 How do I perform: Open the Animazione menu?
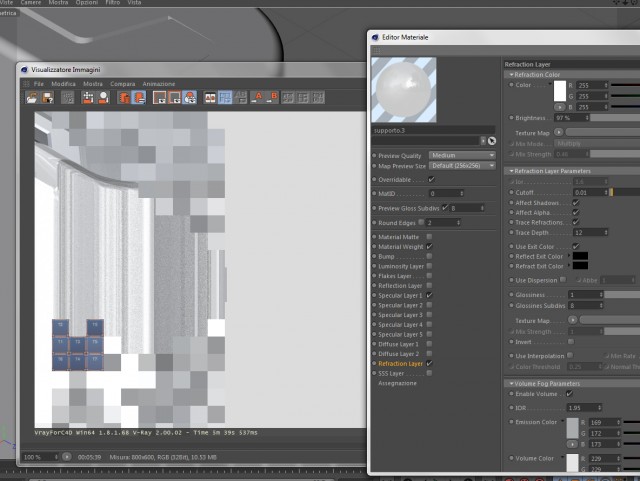pyautogui.click(x=159, y=84)
